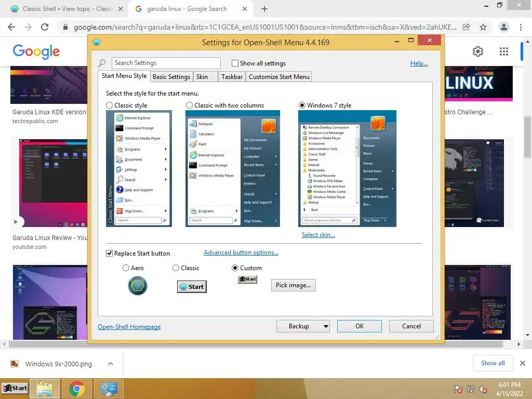
Task: Click Classic style menu preview thumbnail
Action: [x=139, y=169]
